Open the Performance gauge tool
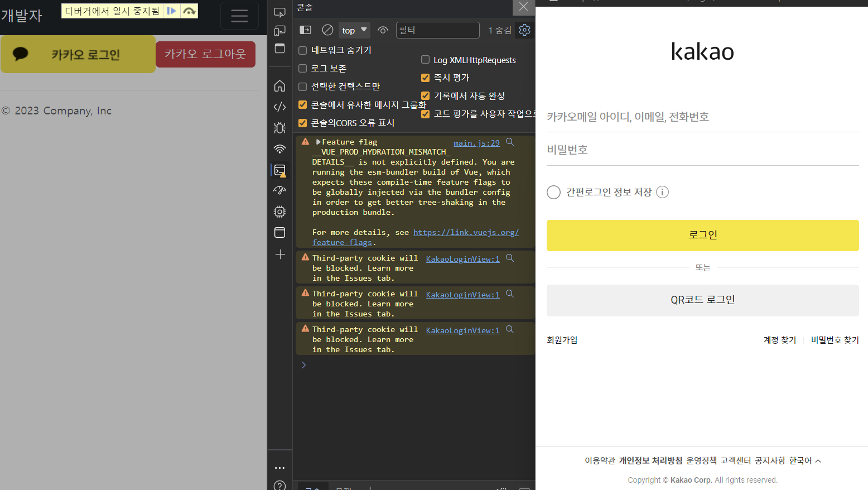The height and width of the screenshot is (490, 868). tap(280, 190)
